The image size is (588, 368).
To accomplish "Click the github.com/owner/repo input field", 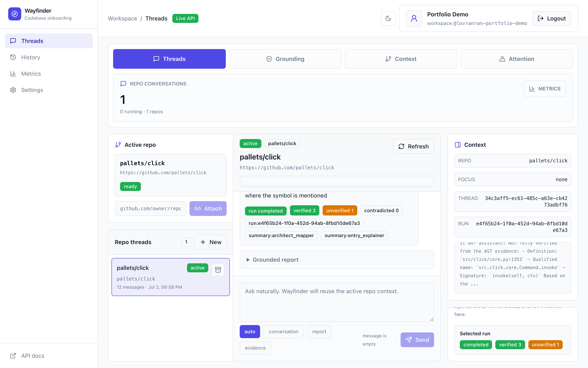I will pyautogui.click(x=150, y=209).
